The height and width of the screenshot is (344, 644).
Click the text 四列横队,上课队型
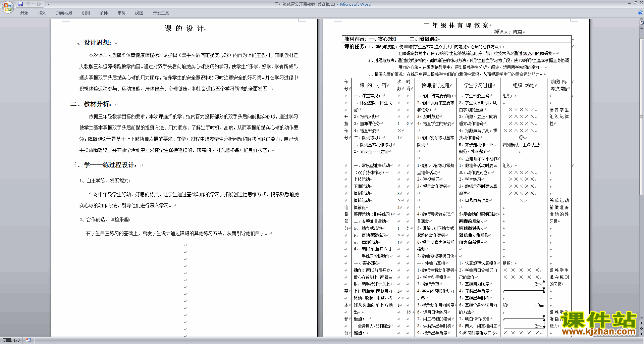[x=521, y=145]
